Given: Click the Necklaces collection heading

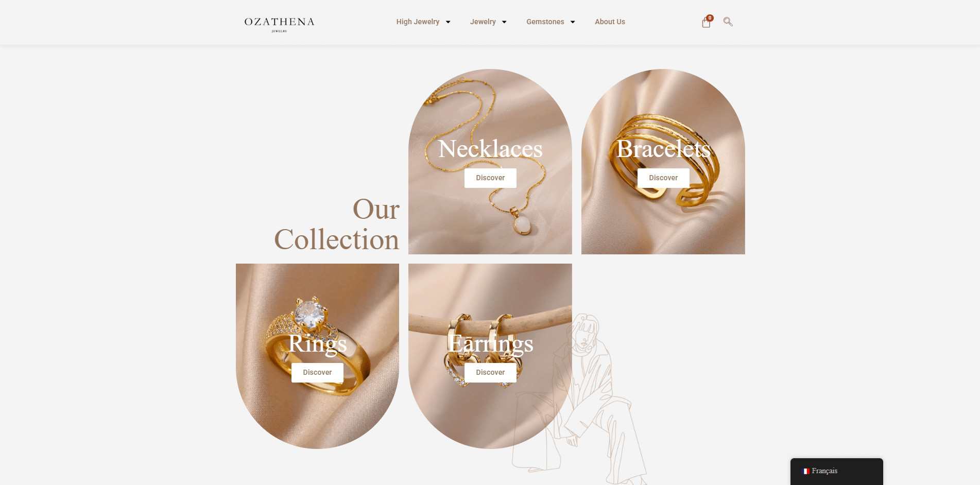Looking at the screenshot, I should pos(490,149).
